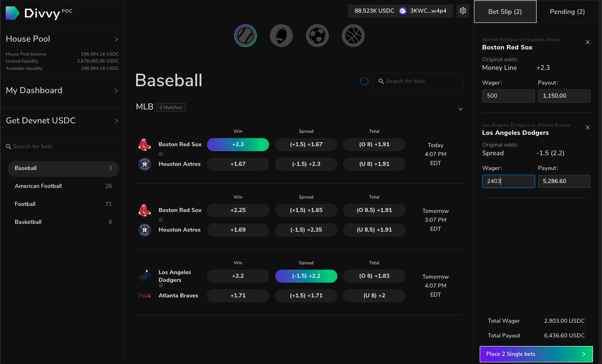Select Baseball category in sidebar
This screenshot has width=602, height=364.
point(63,168)
